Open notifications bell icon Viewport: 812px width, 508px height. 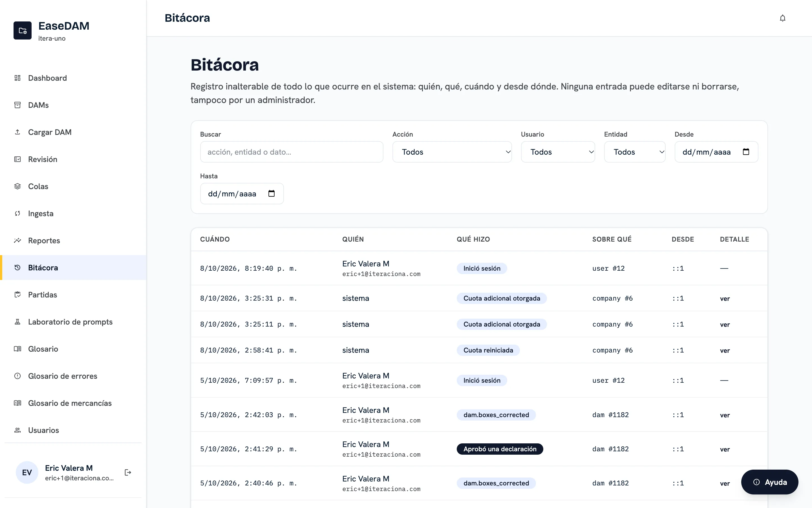pos(782,18)
